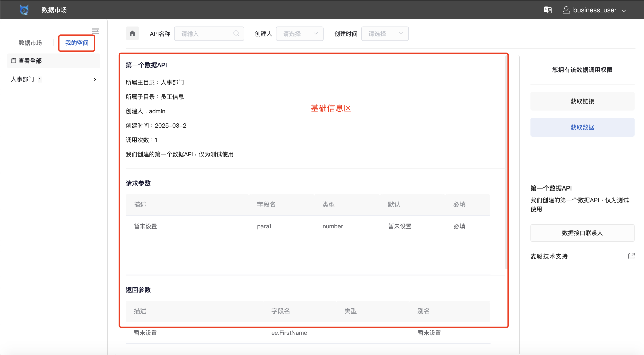644x355 pixels.
Task: Open the 创建人 dropdown
Action: click(x=300, y=33)
